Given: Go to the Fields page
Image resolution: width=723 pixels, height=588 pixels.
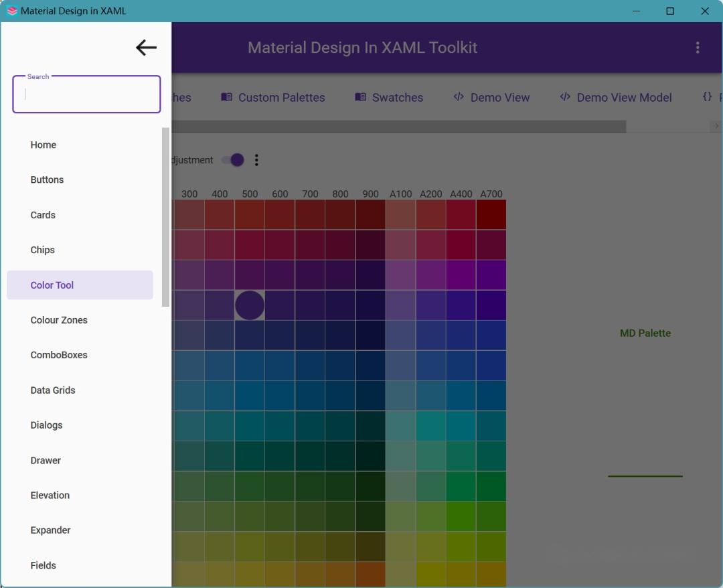Looking at the screenshot, I should (80, 565).
